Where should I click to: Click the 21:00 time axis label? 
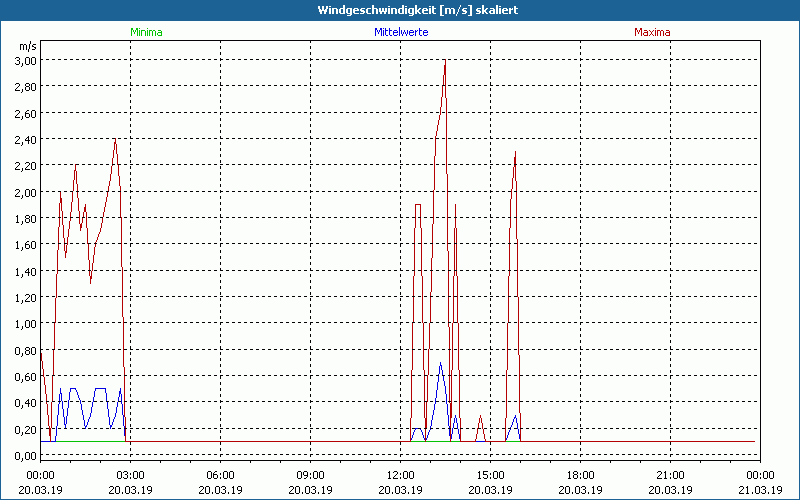tap(670, 475)
